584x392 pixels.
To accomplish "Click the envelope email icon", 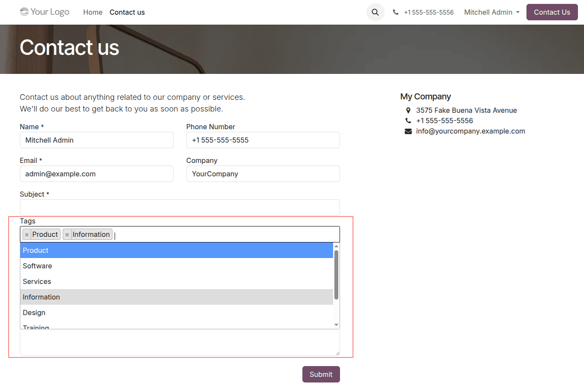I will [x=408, y=131].
